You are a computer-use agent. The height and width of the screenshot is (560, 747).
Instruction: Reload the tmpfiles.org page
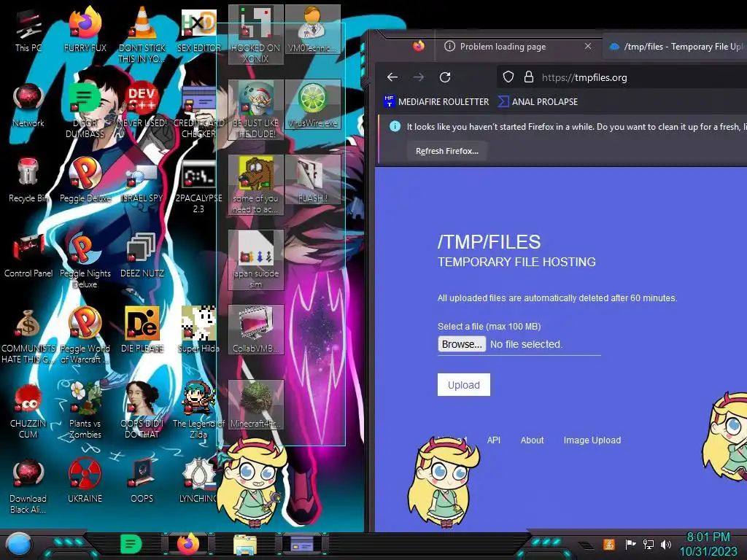[x=445, y=77]
